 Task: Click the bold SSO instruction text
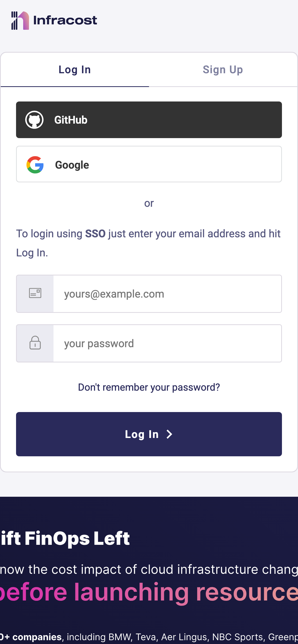pyautogui.click(x=95, y=233)
